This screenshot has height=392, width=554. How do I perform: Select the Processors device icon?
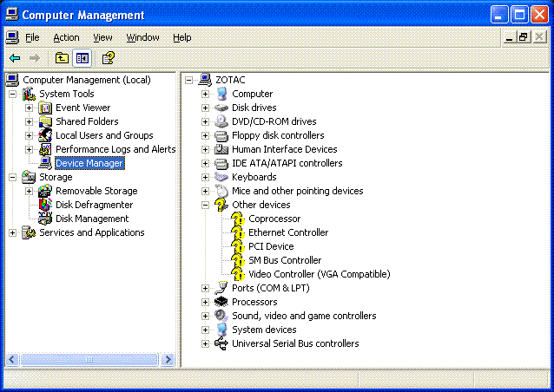pos(221,302)
